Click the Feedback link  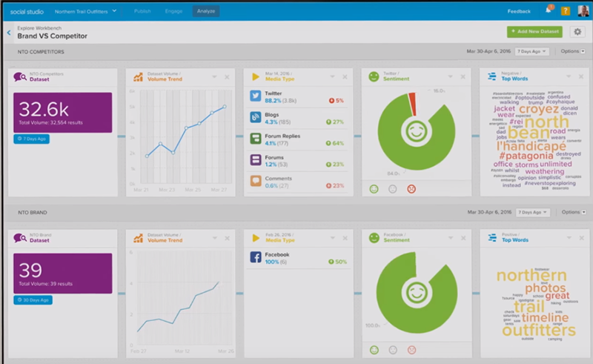tap(519, 11)
